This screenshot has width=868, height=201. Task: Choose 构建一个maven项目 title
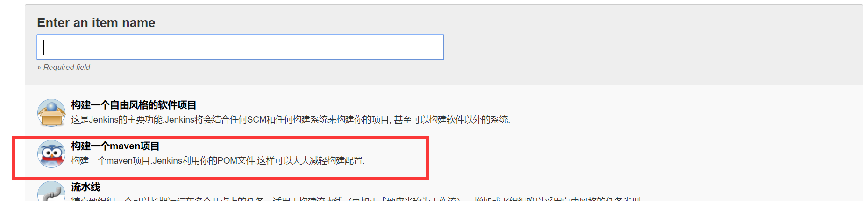(x=115, y=146)
